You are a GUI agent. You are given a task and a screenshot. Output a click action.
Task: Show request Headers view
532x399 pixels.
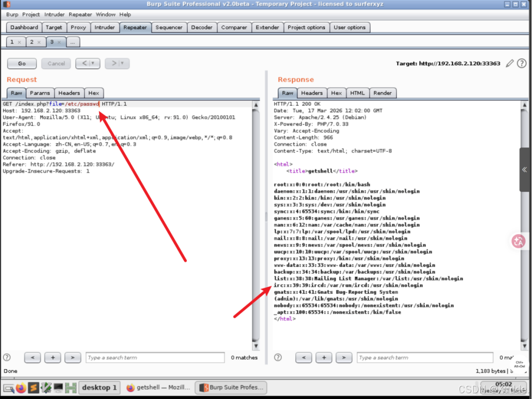69,93
